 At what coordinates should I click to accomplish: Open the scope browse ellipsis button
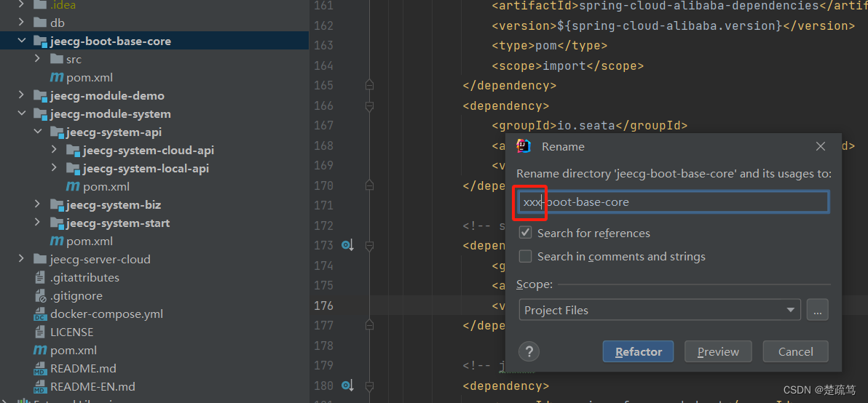(817, 310)
